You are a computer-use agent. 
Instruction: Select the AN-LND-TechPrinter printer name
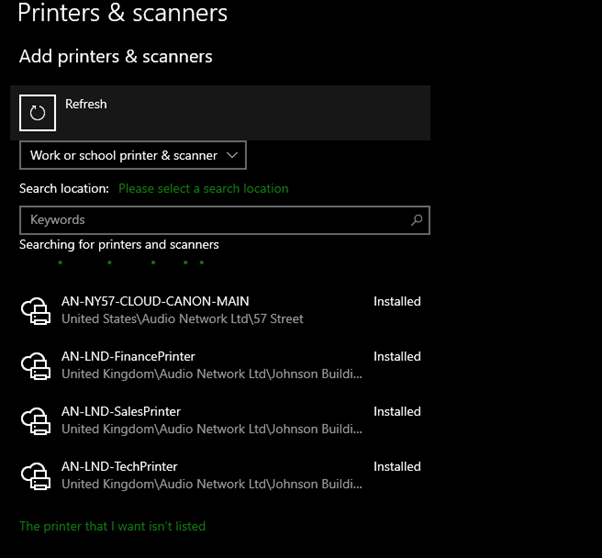point(119,466)
